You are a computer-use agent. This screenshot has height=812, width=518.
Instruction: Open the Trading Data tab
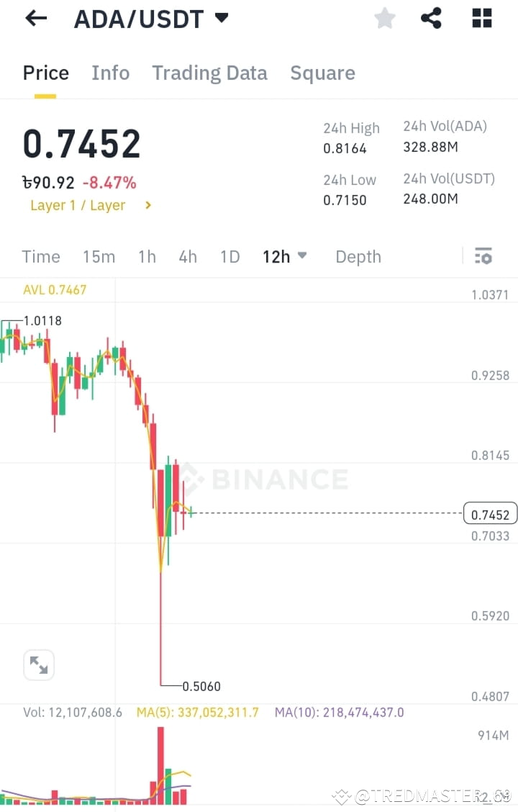[209, 73]
